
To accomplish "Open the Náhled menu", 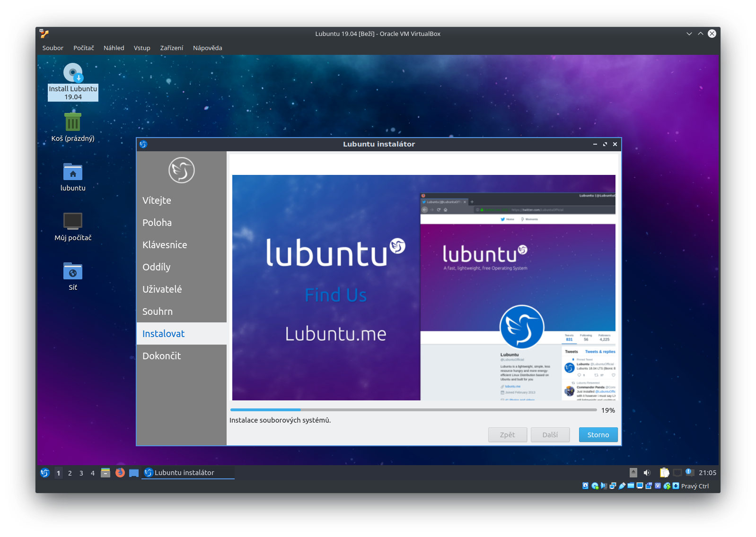I will coord(114,48).
